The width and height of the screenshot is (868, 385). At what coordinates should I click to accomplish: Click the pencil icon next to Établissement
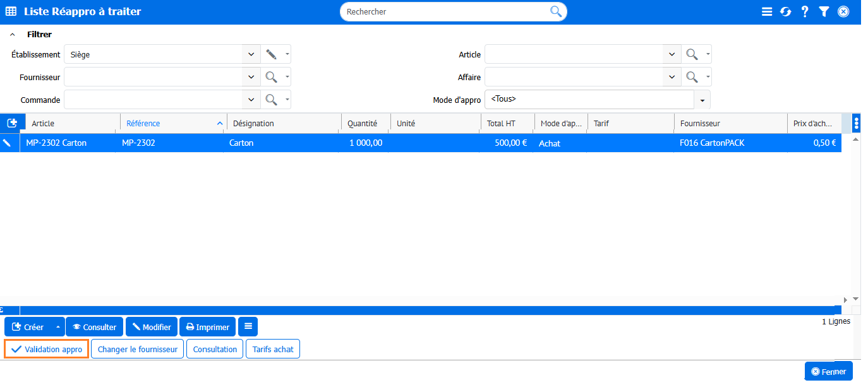click(271, 55)
